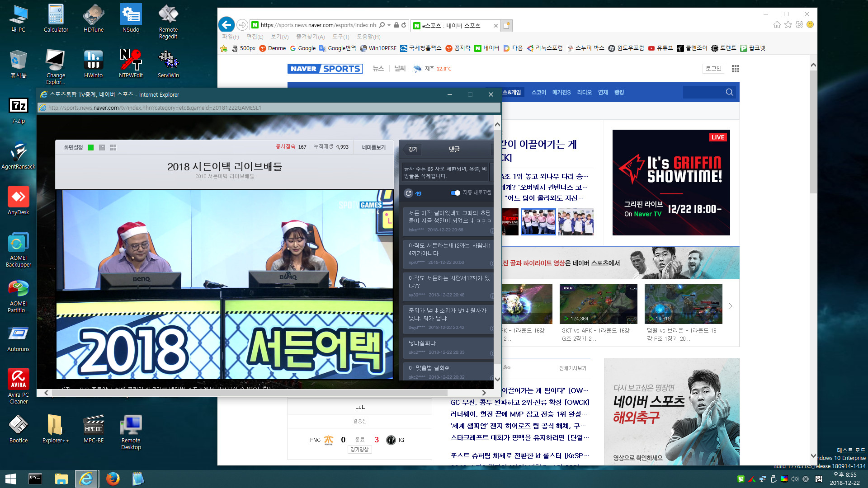Click the browser back arrow button

click(x=226, y=24)
